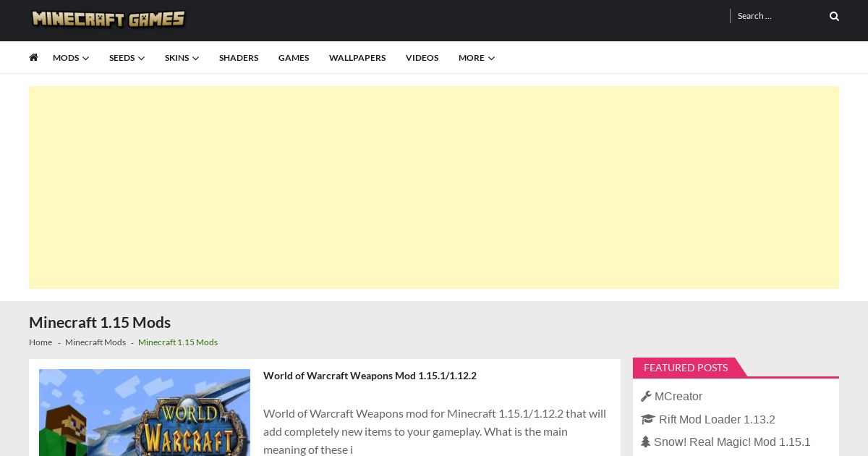The height and width of the screenshot is (456, 868).
Task: Go to Minecraft Mods breadcrumb link
Action: 95,342
